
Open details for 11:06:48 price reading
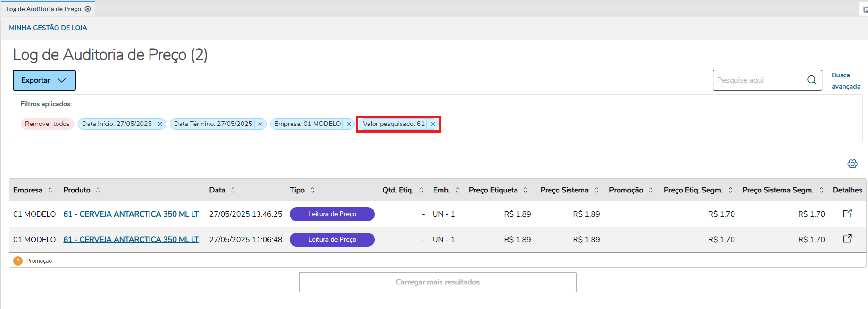point(847,239)
